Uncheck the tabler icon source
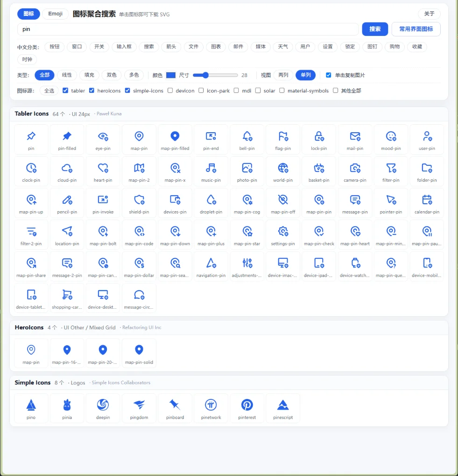458x476 pixels. coord(65,91)
